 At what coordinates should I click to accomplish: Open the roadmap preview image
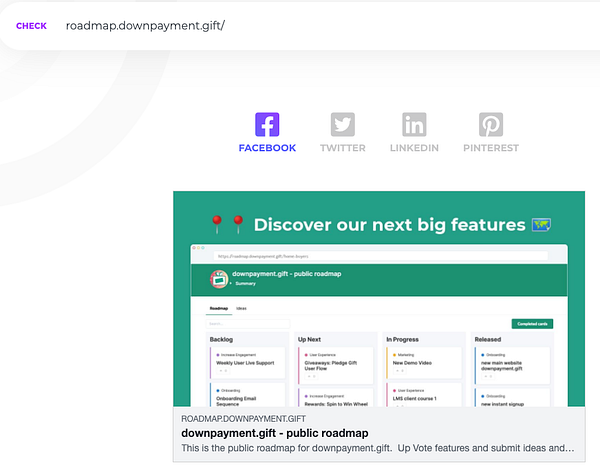tap(379, 299)
